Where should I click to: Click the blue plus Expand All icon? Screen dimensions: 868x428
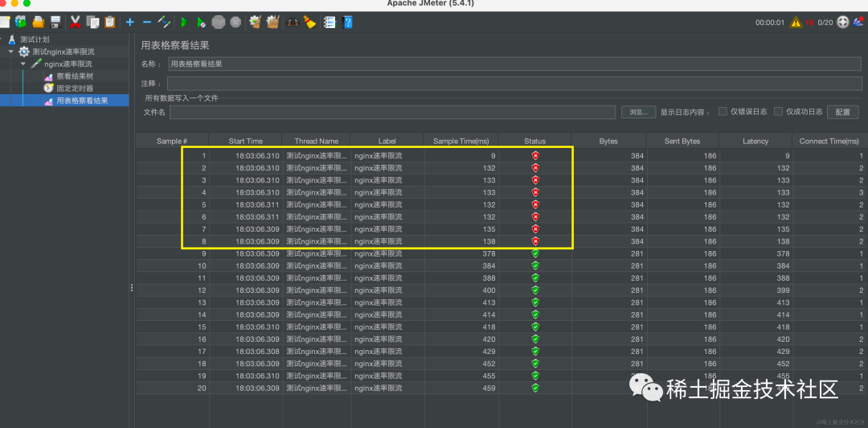pos(130,23)
